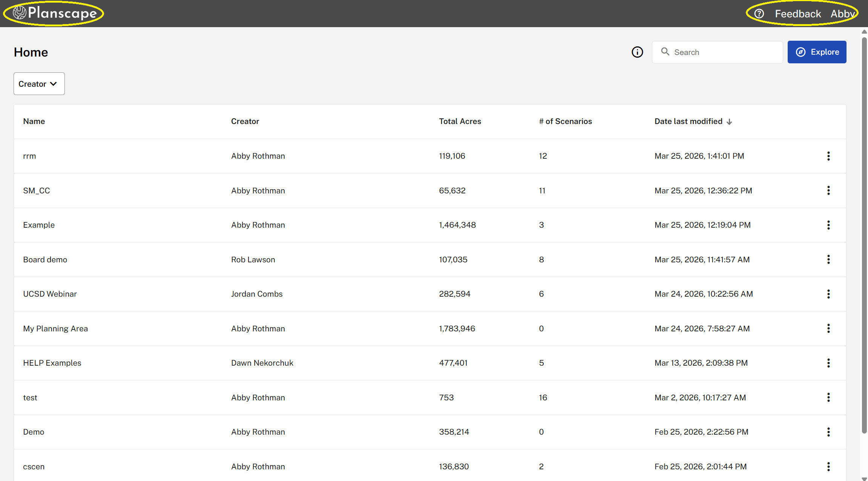Viewport: 868px width, 481px height.
Task: Sort by # of Scenarios column
Action: click(x=565, y=121)
